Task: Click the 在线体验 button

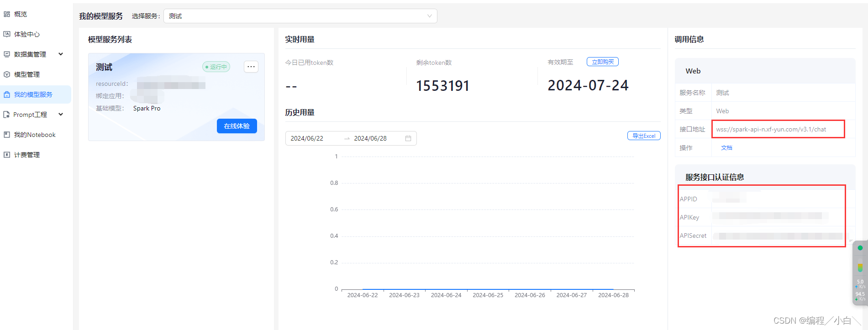Action: [237, 126]
